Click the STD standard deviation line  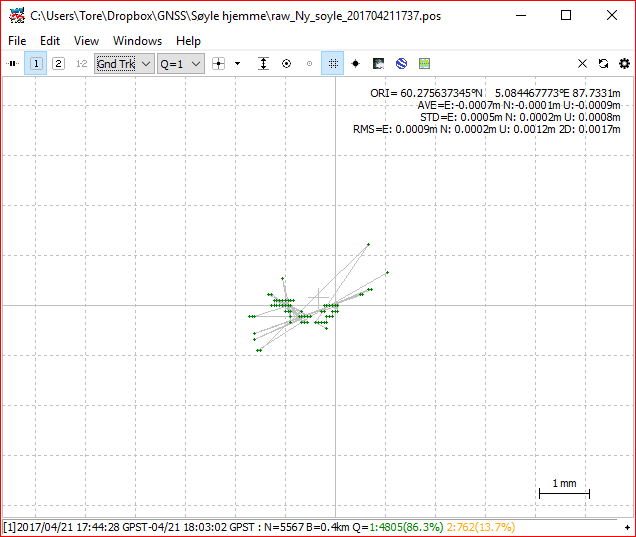520,118
